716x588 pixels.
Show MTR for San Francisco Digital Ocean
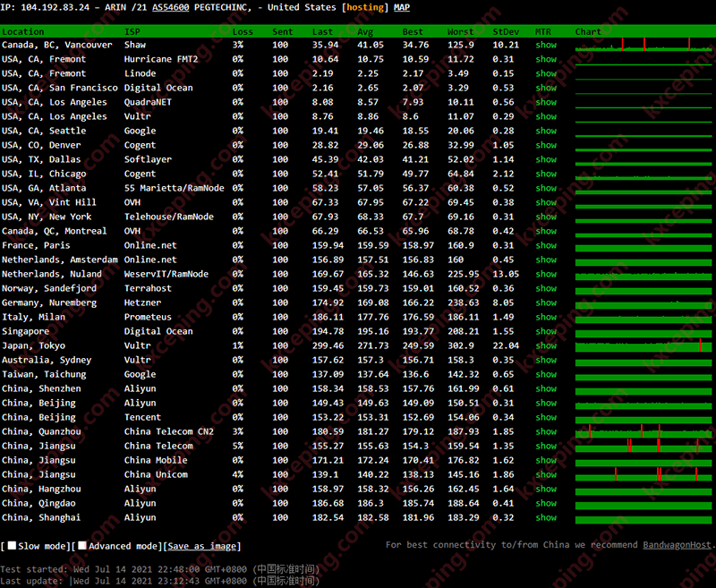tap(546, 88)
